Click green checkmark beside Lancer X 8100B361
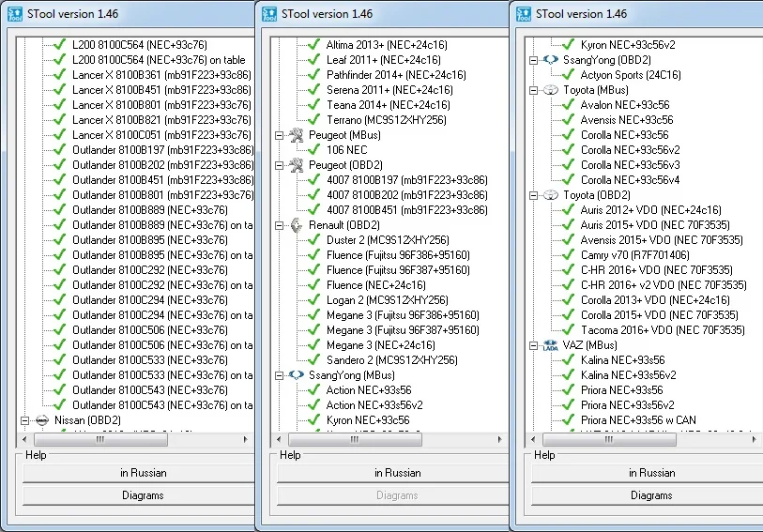This screenshot has height=532, width=763. (59, 75)
